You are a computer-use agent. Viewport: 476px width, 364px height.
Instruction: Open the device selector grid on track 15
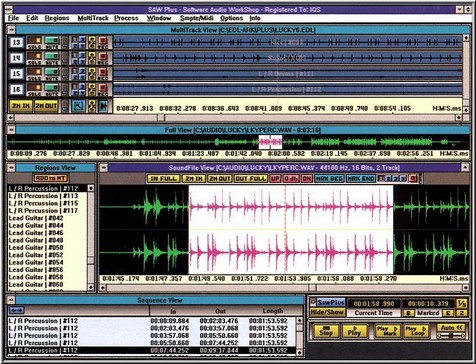pos(79,74)
